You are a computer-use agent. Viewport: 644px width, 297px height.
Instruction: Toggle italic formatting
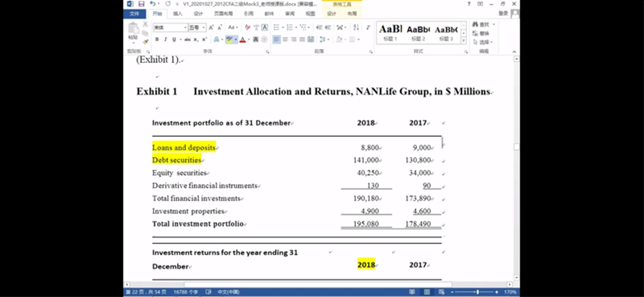[x=165, y=39]
